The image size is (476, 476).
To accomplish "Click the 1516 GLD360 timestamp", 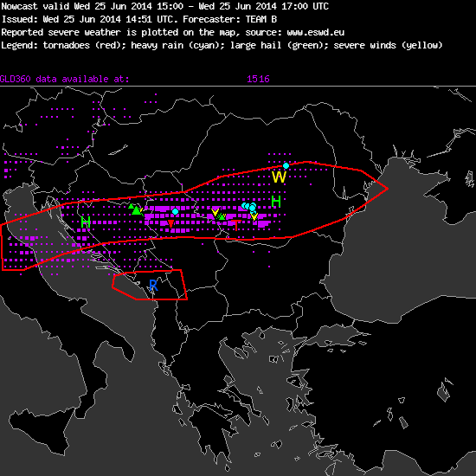I will point(258,80).
